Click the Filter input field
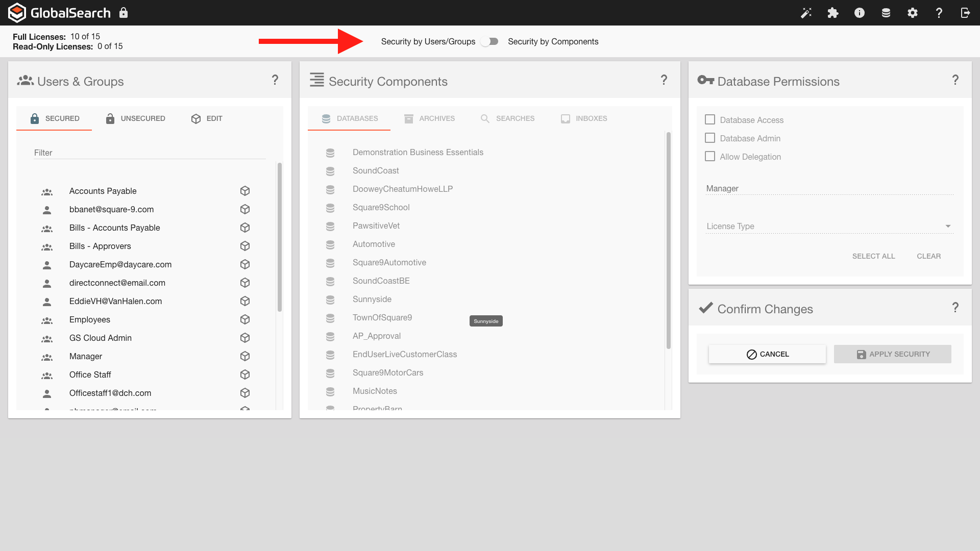Image resolution: width=980 pixels, height=551 pixels. 150,153
